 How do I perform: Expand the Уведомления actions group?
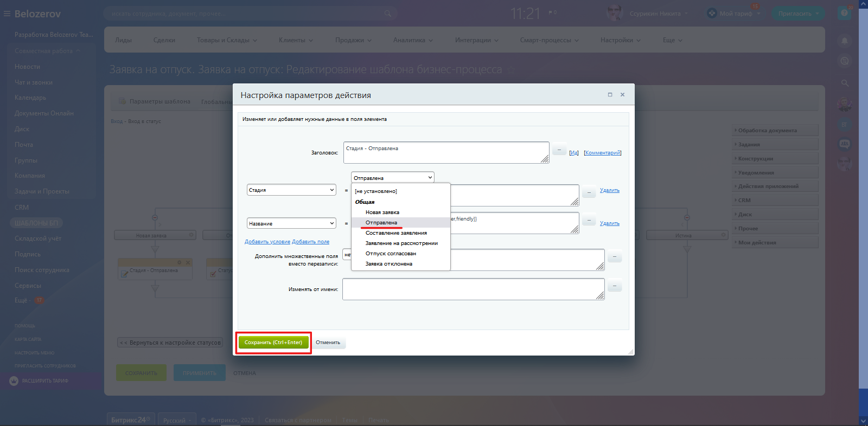[775, 173]
